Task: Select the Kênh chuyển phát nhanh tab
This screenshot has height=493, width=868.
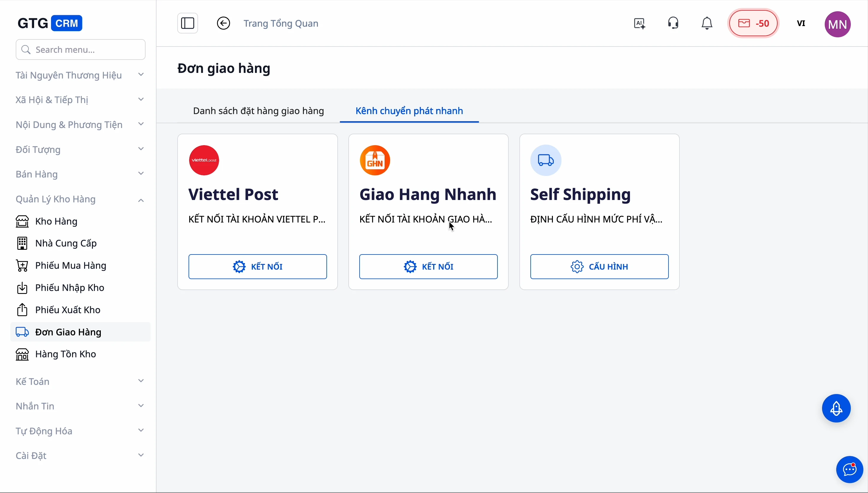Action: click(409, 111)
